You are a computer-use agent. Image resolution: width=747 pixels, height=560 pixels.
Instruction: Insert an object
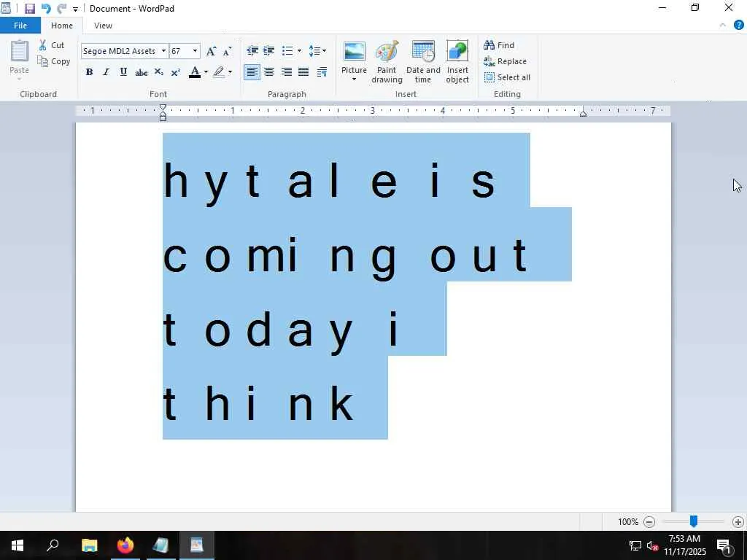457,62
